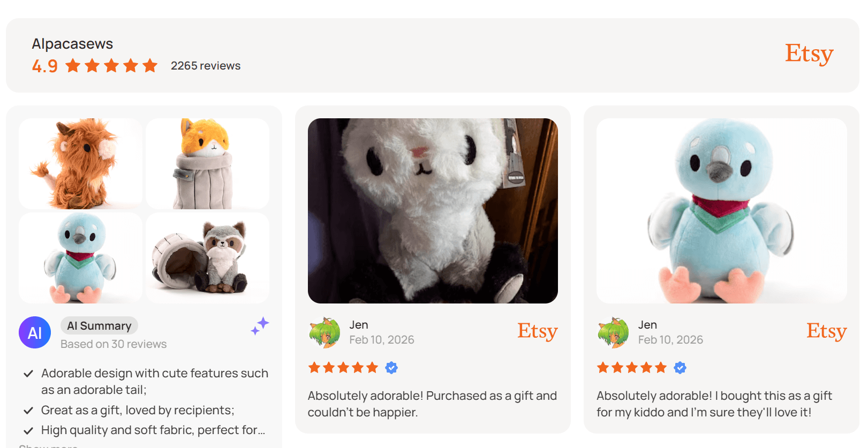Viewport: 868px width, 448px height.
Task: Open the fox in sleeping bag thumbnail
Action: pyautogui.click(x=207, y=163)
